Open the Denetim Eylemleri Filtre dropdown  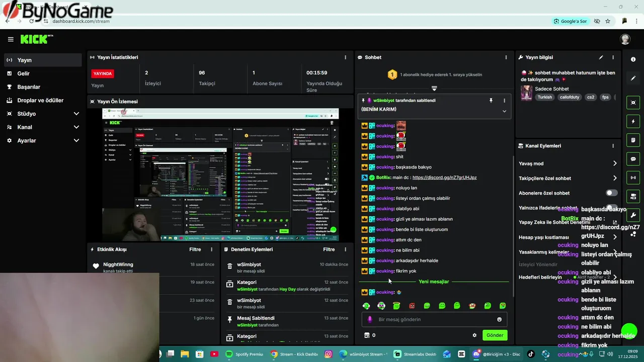click(x=329, y=249)
